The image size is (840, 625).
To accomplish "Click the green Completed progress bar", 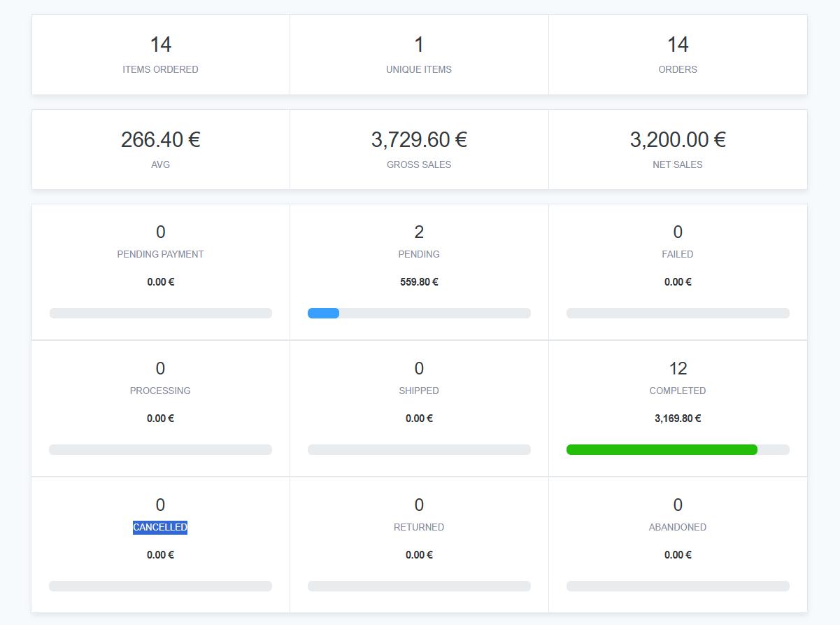I will click(x=662, y=450).
